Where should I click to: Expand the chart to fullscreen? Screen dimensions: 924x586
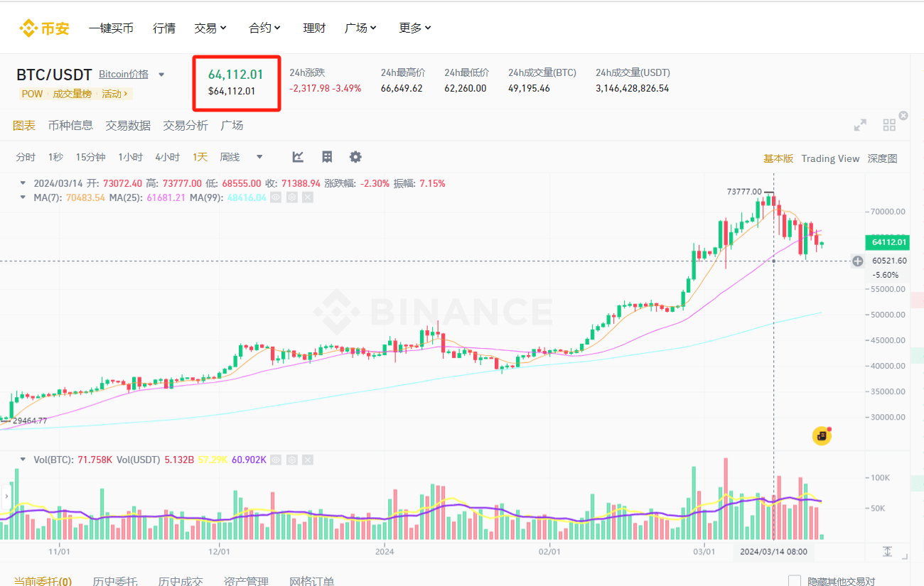pos(860,125)
